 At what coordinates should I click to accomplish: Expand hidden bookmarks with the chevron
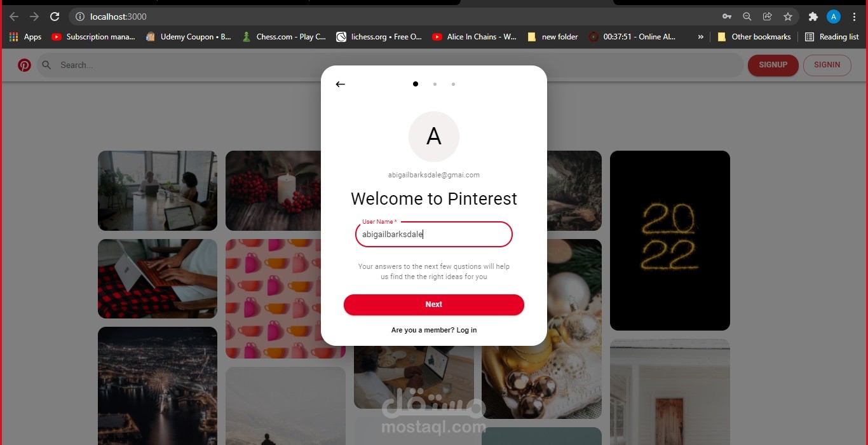point(701,37)
